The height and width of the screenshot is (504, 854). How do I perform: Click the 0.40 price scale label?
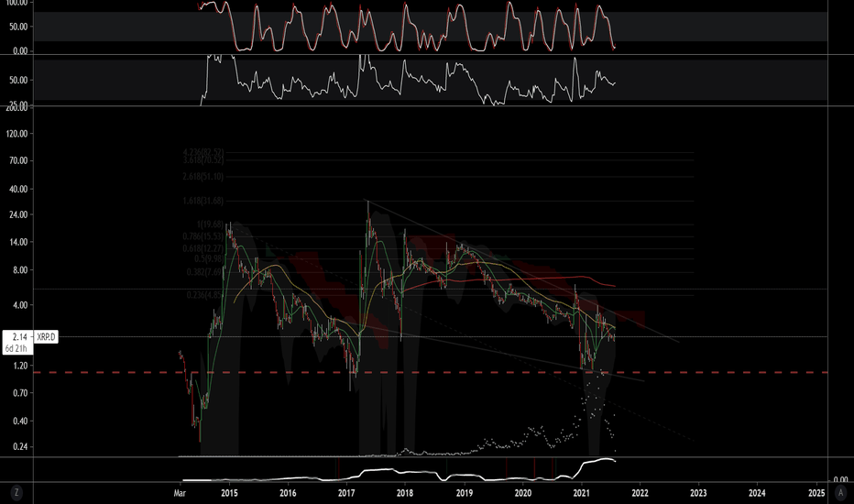[x=20, y=422]
